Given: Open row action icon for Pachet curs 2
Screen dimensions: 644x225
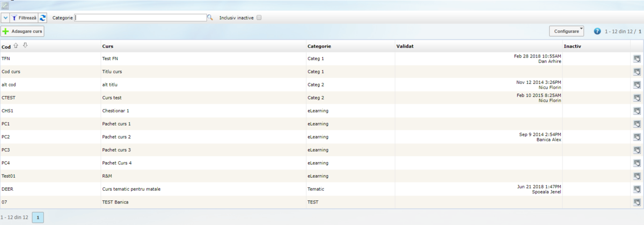Looking at the screenshot, I should [x=636, y=137].
